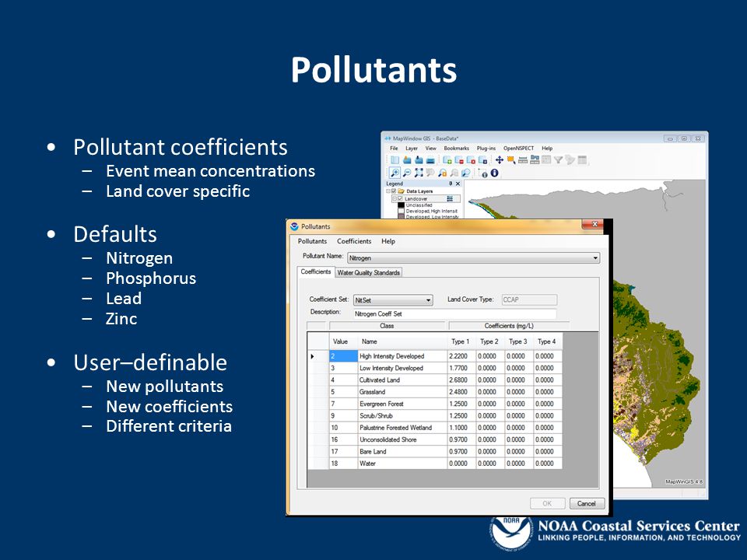Click the Description field 'Nitrogen Coeff Set'
The image size is (747, 560).
[455, 313]
